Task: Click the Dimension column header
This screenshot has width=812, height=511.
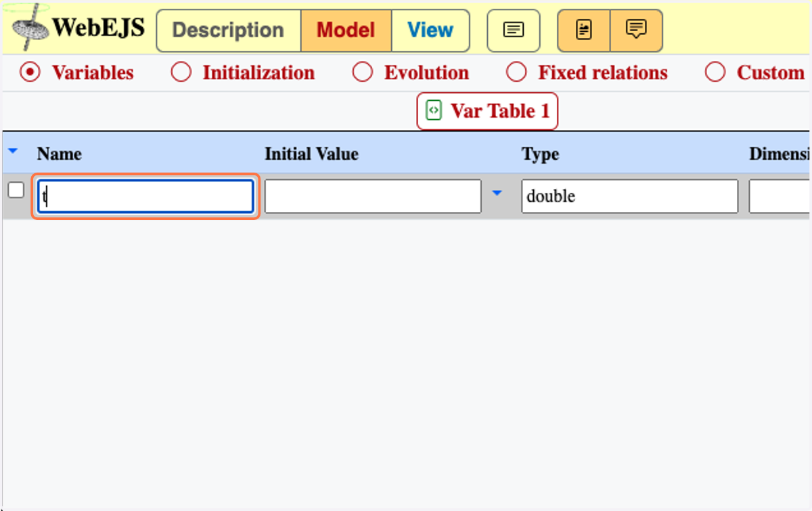Action: (x=780, y=154)
